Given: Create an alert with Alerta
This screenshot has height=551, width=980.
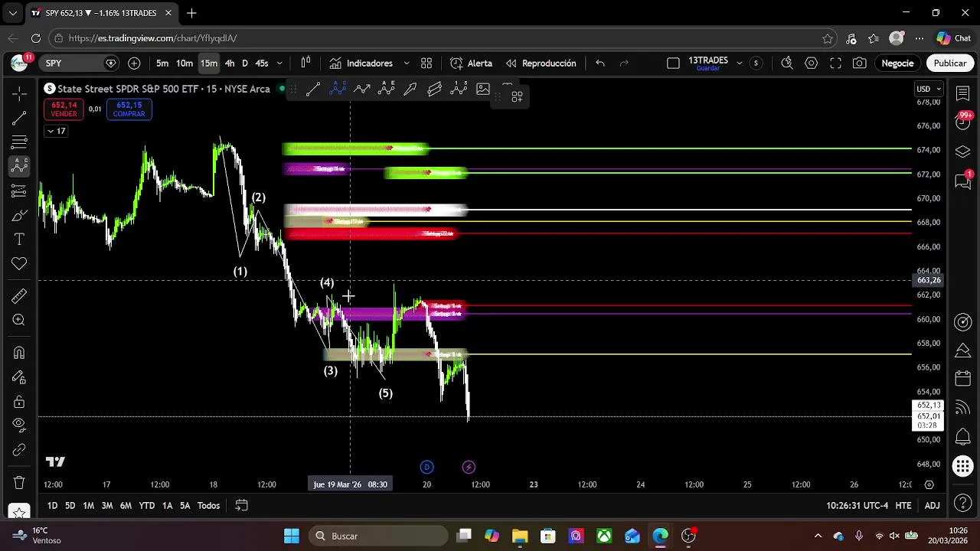Looking at the screenshot, I should click(472, 64).
